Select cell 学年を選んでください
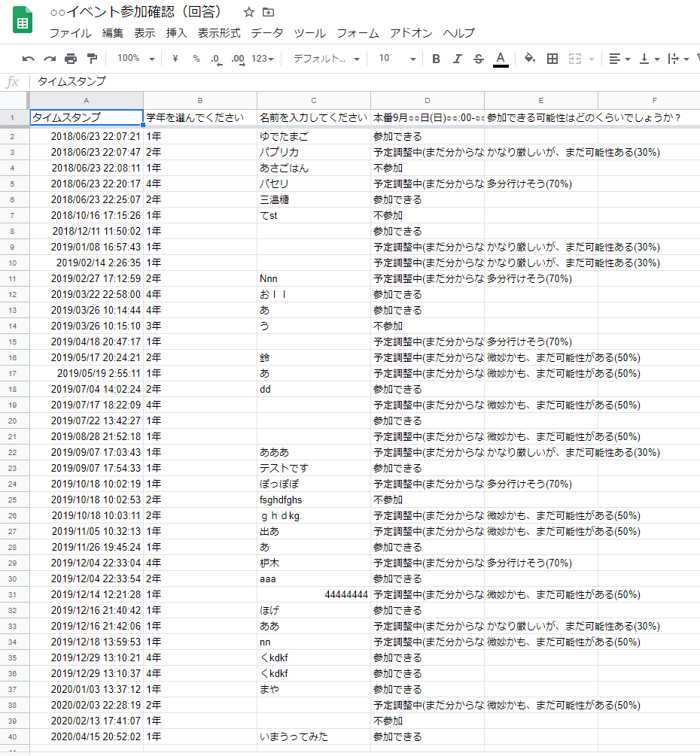Image resolution: width=700 pixels, height=756 pixels. pyautogui.click(x=200, y=117)
